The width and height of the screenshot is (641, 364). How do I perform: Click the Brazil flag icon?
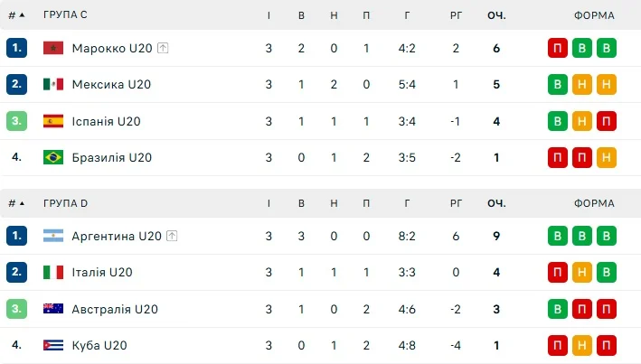(53, 157)
